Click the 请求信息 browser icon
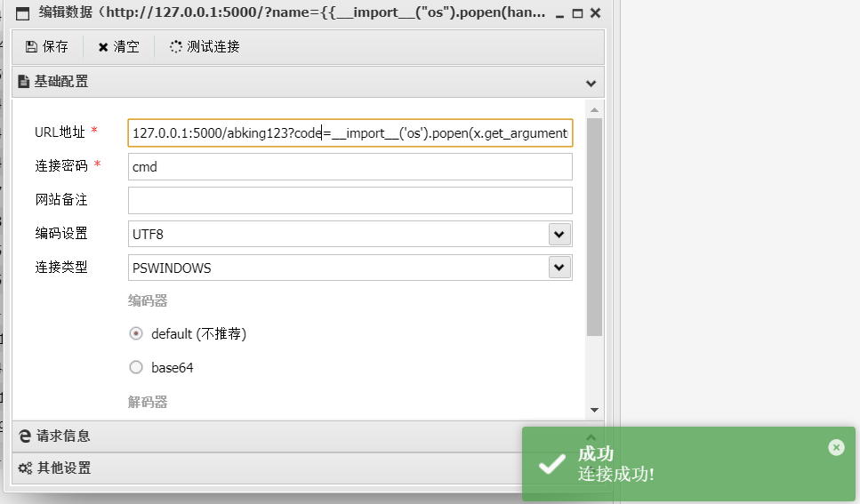This screenshot has width=860, height=504. [25, 436]
